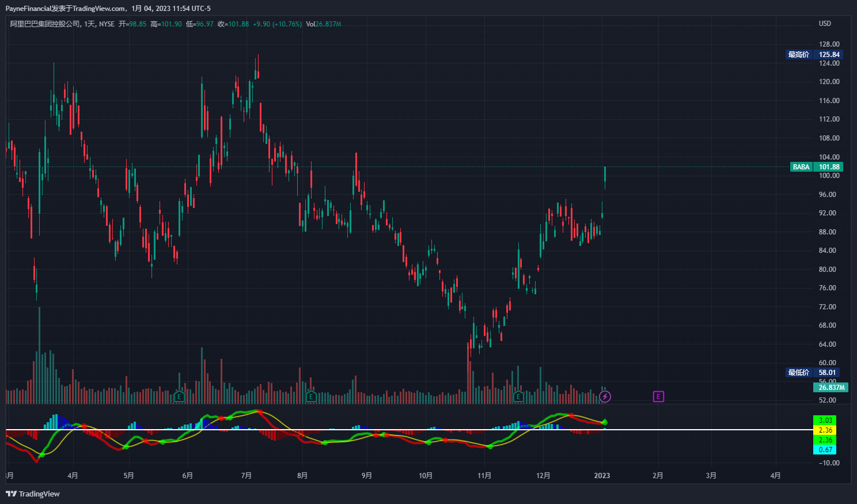Click the 2月 label on the time axis
This screenshot has width=857, height=504.
[x=658, y=476]
